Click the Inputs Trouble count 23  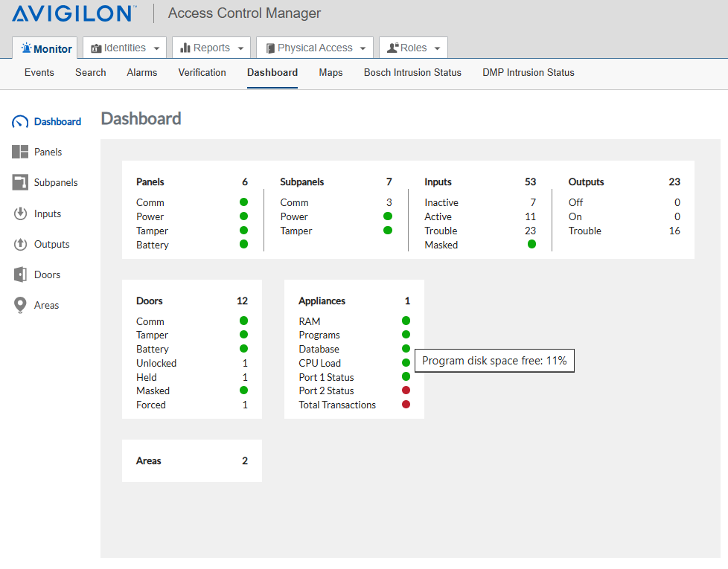point(530,231)
